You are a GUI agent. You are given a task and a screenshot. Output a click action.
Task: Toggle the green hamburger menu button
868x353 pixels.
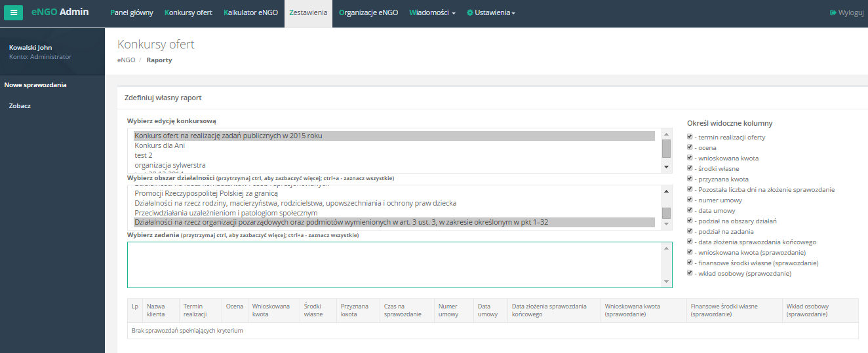14,12
